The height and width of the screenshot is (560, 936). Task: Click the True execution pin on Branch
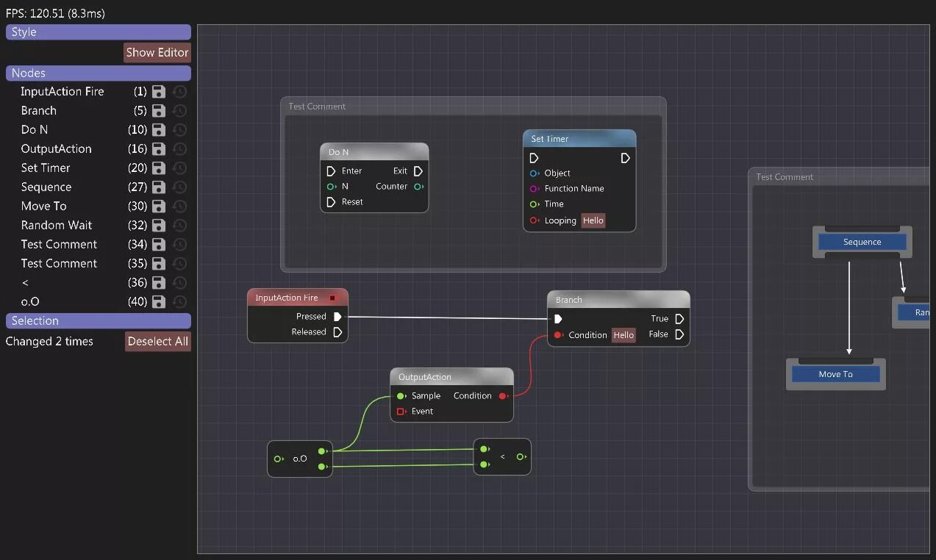tap(679, 319)
